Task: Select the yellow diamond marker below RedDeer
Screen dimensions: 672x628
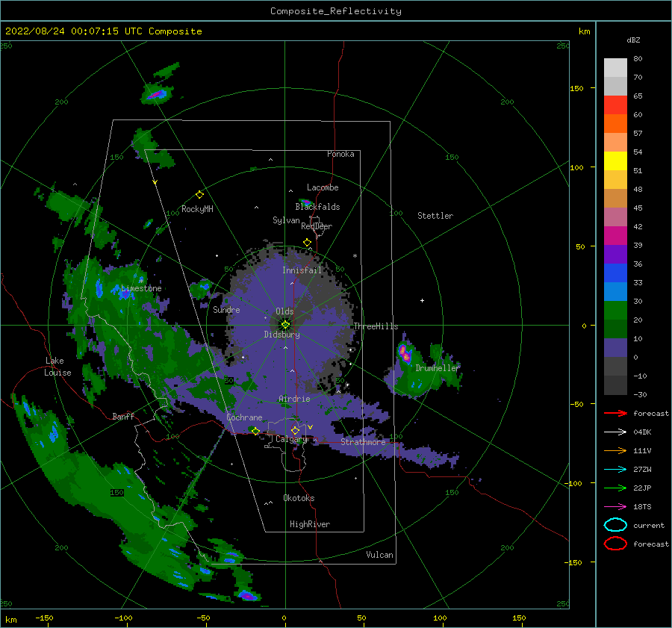Action: 307,243
